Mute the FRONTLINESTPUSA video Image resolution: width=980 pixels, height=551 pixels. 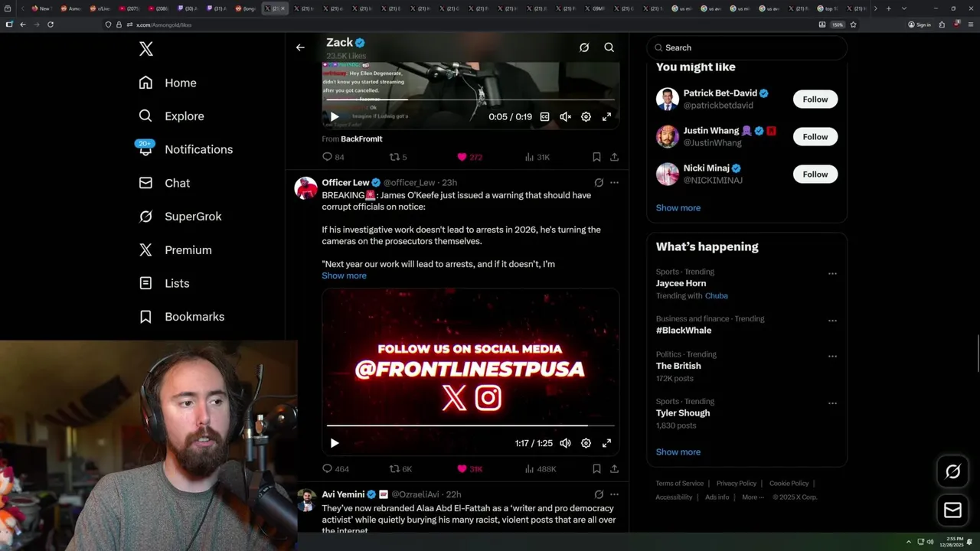click(x=565, y=443)
